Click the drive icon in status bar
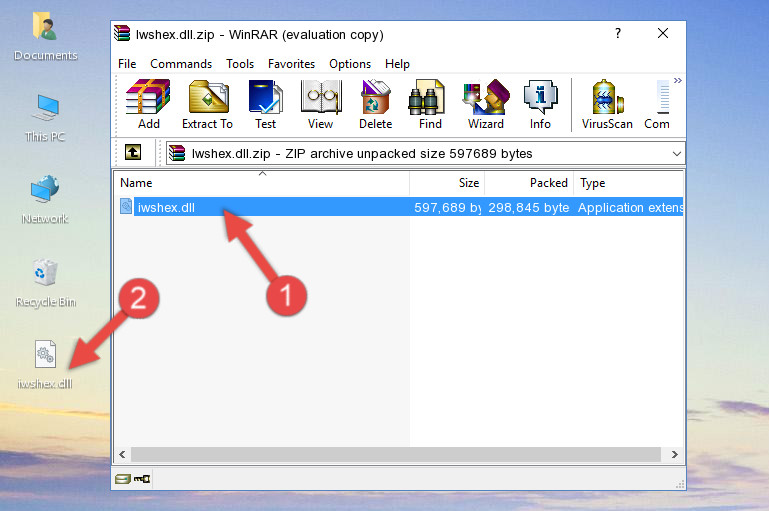This screenshot has height=511, width=769. [x=123, y=479]
